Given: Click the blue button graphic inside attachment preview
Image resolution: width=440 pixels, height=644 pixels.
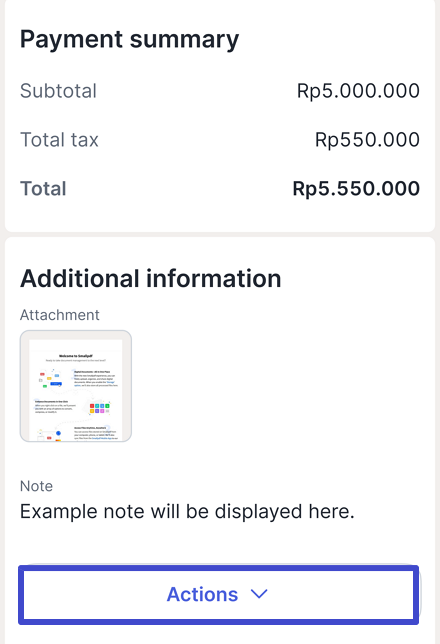Looking at the screenshot, I should 55,384.
